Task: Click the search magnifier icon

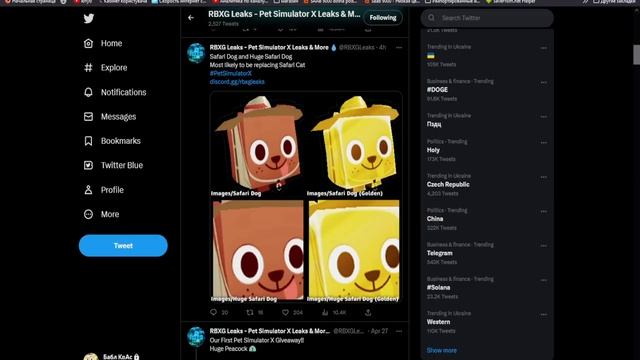Action: 431,18
